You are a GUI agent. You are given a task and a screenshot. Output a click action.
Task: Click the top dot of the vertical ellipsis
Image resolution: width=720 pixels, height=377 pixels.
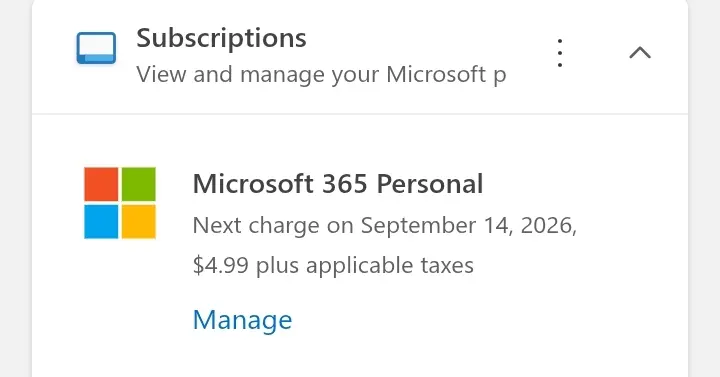(559, 41)
